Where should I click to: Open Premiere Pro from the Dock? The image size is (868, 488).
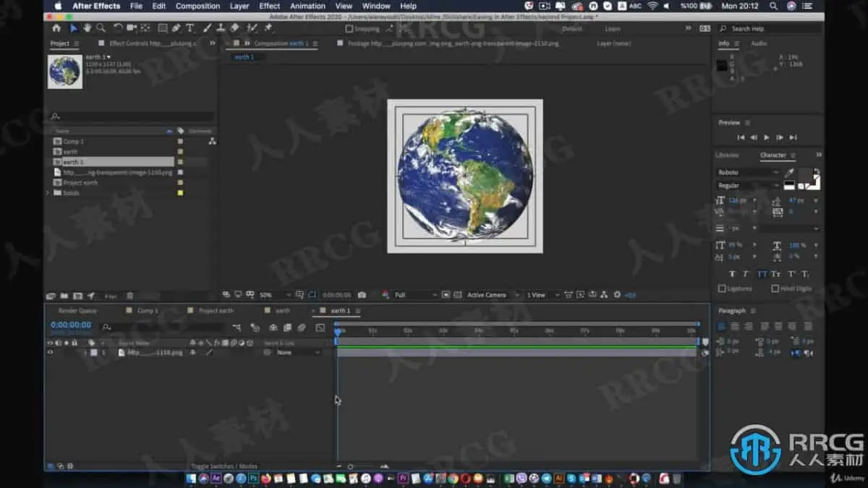[403, 478]
